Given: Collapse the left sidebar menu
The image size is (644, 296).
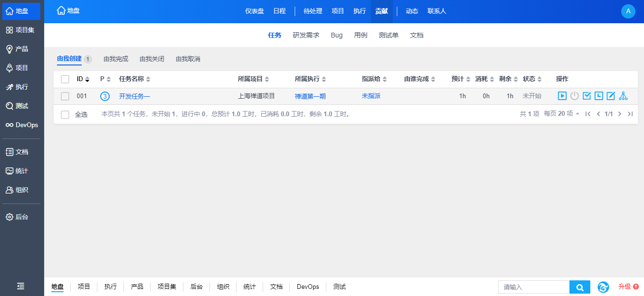Looking at the screenshot, I should click(x=21, y=286).
